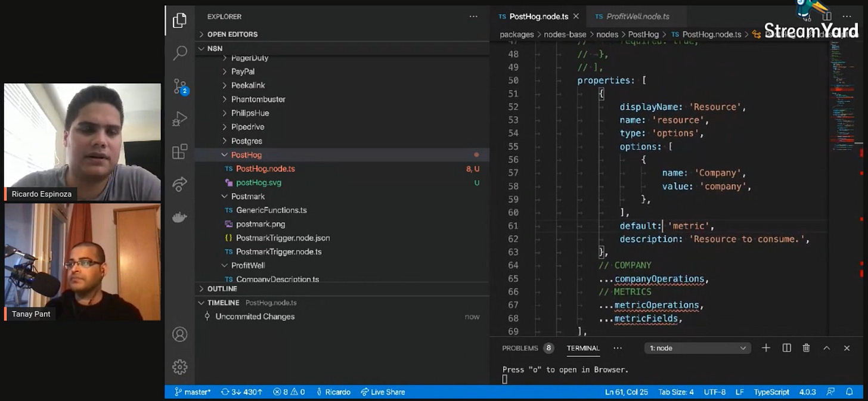Open the Live Share activity bar icon
The height and width of the screenshot is (401, 868).
tap(179, 184)
